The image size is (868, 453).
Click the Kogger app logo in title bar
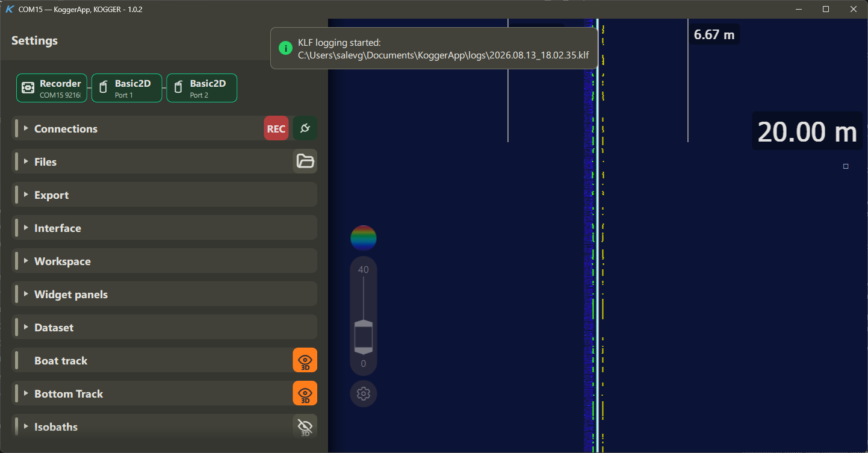click(x=10, y=10)
